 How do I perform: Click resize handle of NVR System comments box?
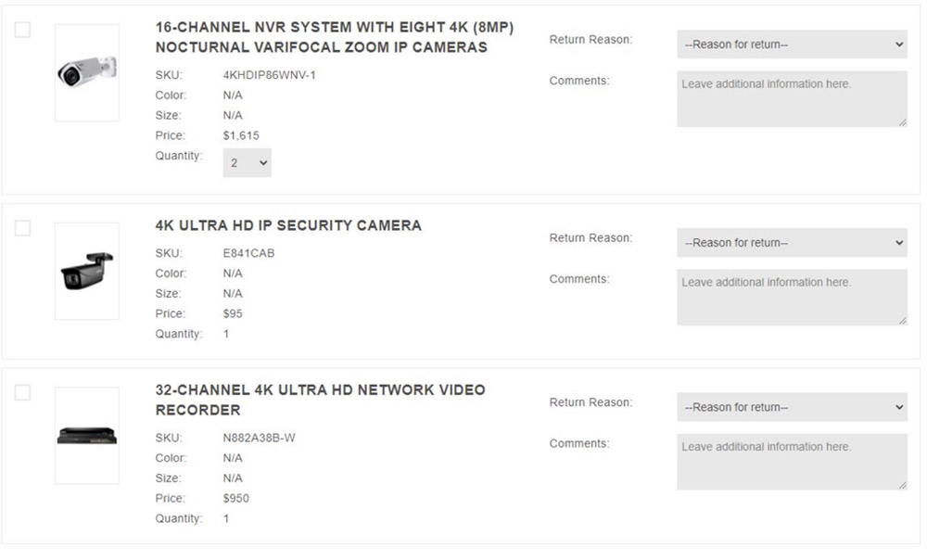pos(902,122)
